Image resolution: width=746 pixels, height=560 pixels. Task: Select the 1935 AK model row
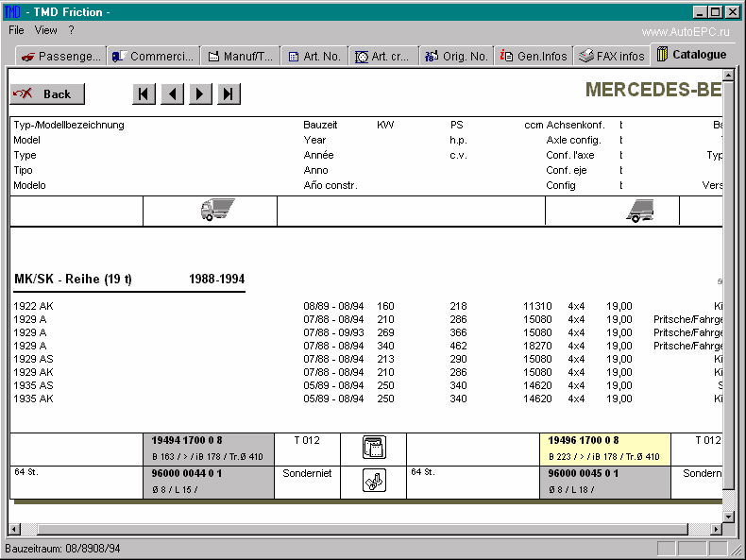pyautogui.click(x=366, y=399)
